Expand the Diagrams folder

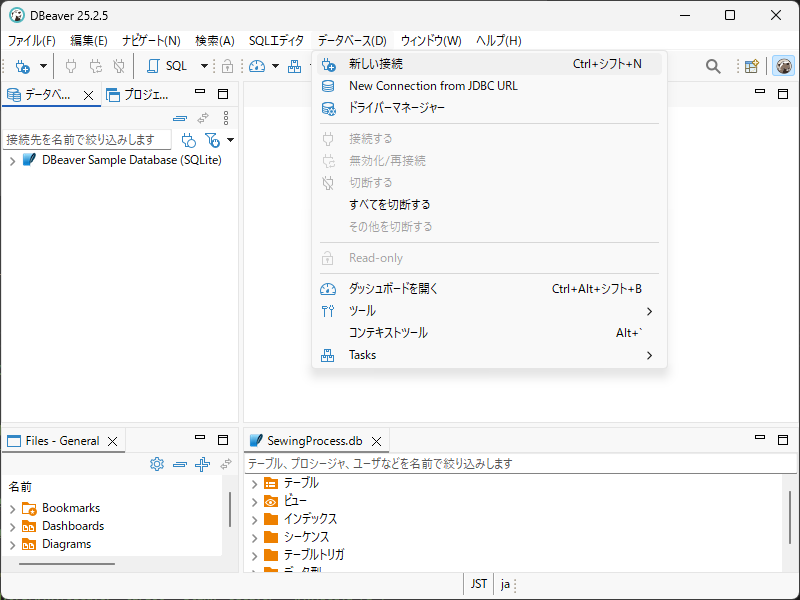coord(12,545)
